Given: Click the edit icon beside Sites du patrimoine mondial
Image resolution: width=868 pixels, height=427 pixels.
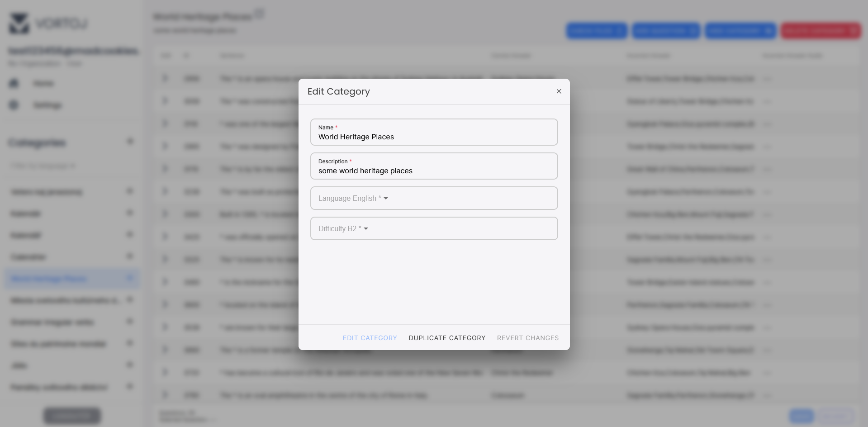Looking at the screenshot, I should (x=130, y=343).
